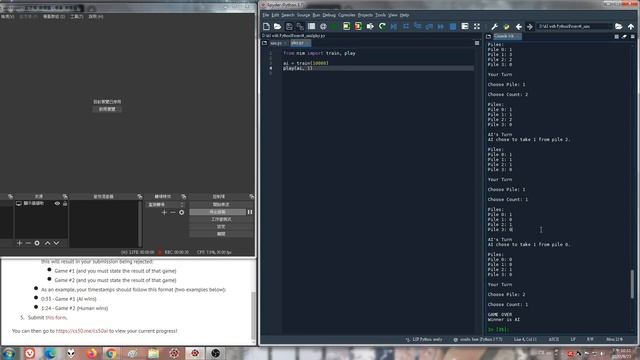The height and width of the screenshot is (360, 640).
Task: Open the Run menu in Spyder
Action: [316, 15]
